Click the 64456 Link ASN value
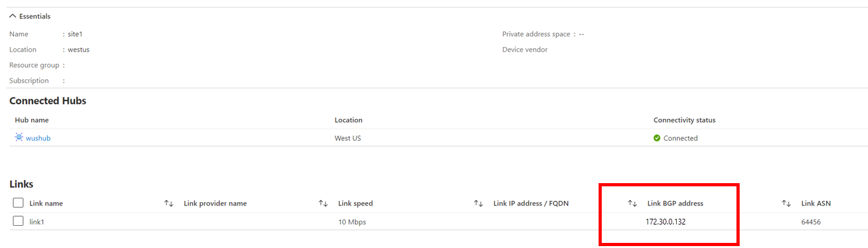This screenshot has height=248, width=868. click(x=811, y=222)
